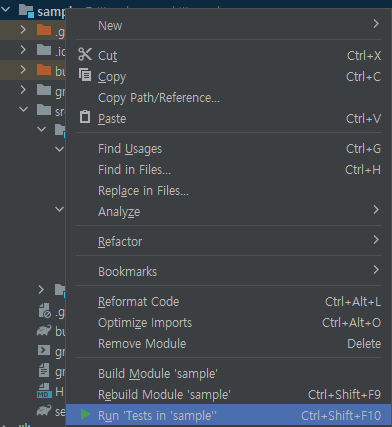Select the text document file icon in tree

(x=44, y=370)
